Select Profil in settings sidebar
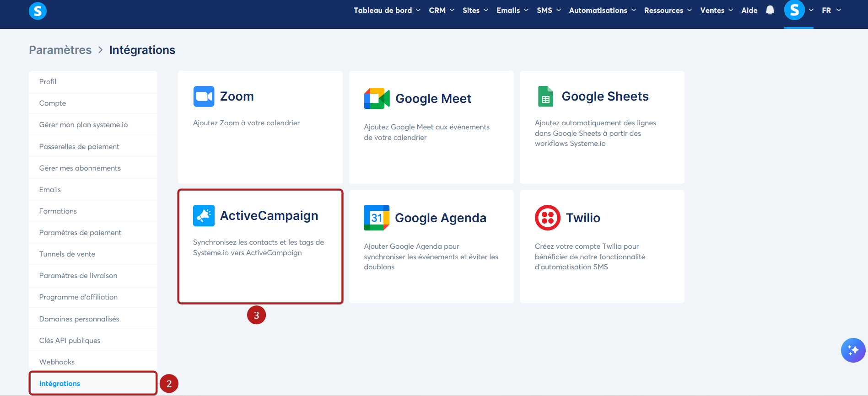The image size is (868, 396). (93, 81)
